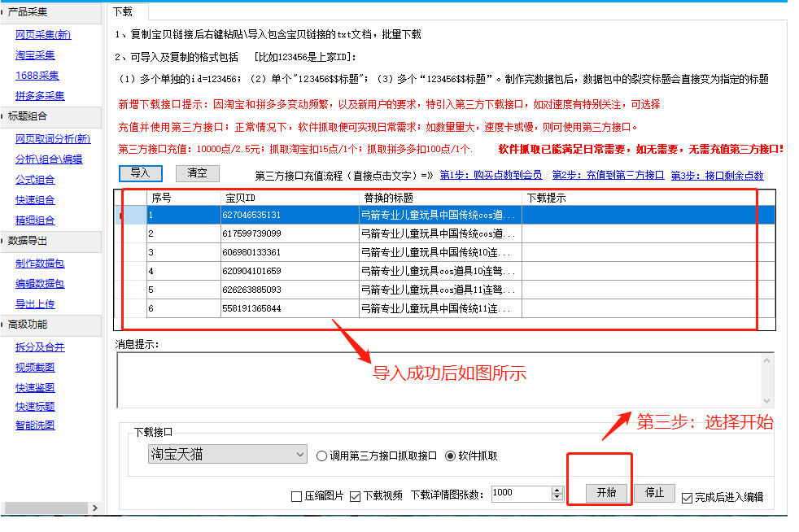Open 公式组合 in sidebar

(35, 180)
